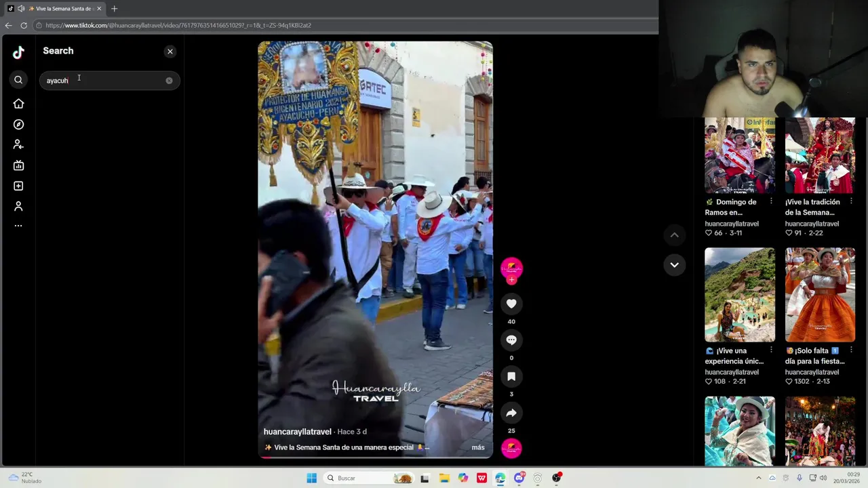868x488 pixels.
Task: Open File Explorer from the taskbar
Action: click(x=444, y=478)
